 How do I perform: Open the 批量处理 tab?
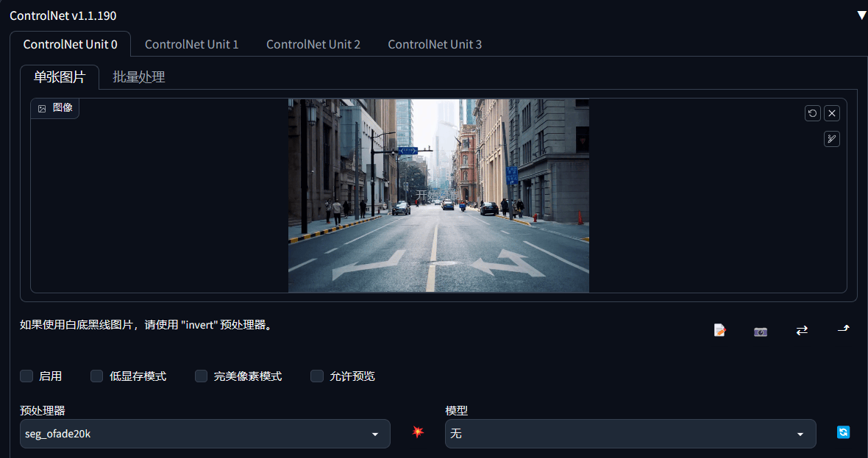pyautogui.click(x=139, y=77)
